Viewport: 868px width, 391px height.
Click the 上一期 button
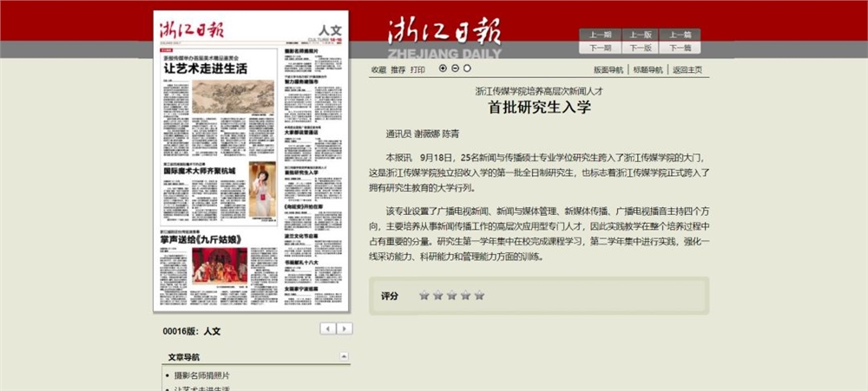click(600, 35)
